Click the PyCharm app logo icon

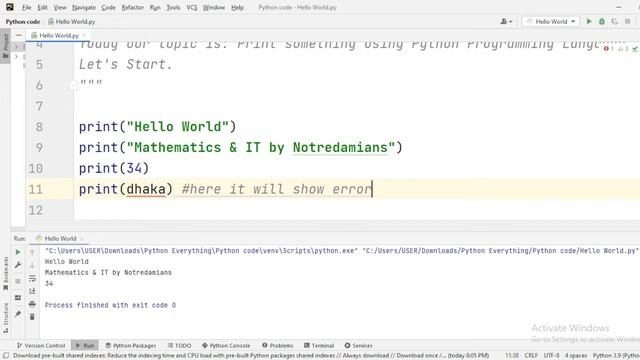coord(10,7)
